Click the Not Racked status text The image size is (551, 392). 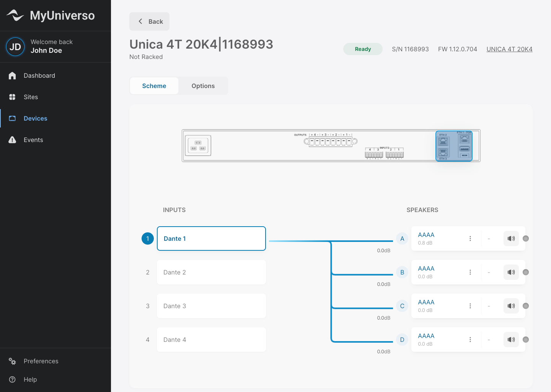(x=146, y=57)
